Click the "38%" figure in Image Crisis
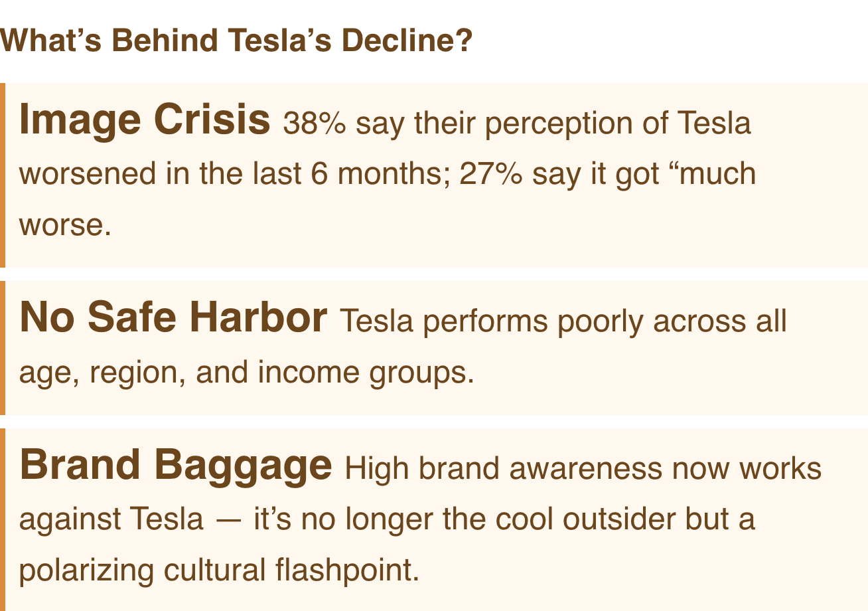868x611 pixels. click(314, 124)
